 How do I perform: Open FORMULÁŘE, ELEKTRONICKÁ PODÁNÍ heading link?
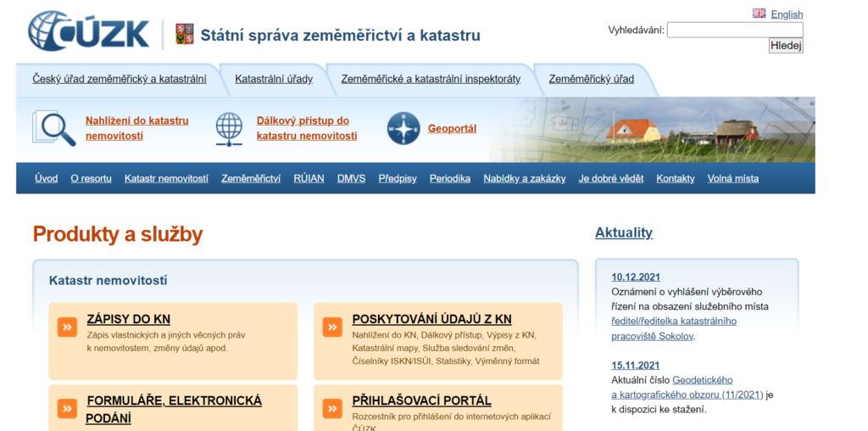tap(173, 409)
